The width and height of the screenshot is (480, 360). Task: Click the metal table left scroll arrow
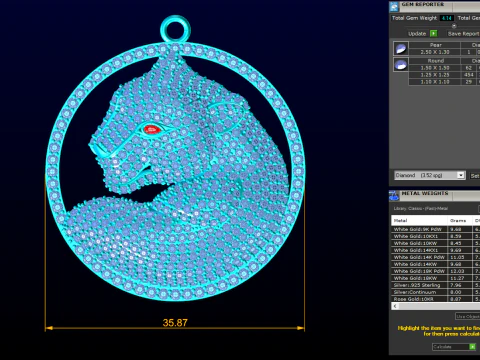tap(395, 306)
